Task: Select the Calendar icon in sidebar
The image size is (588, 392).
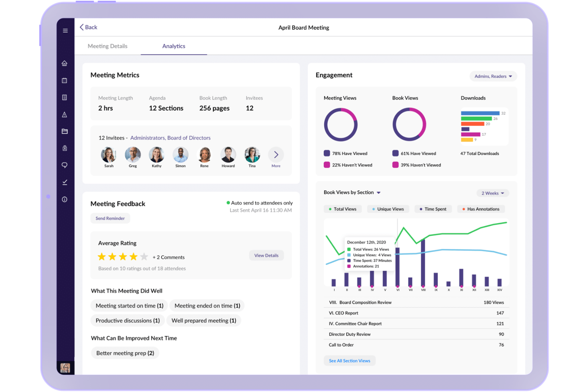Action: coord(65,80)
